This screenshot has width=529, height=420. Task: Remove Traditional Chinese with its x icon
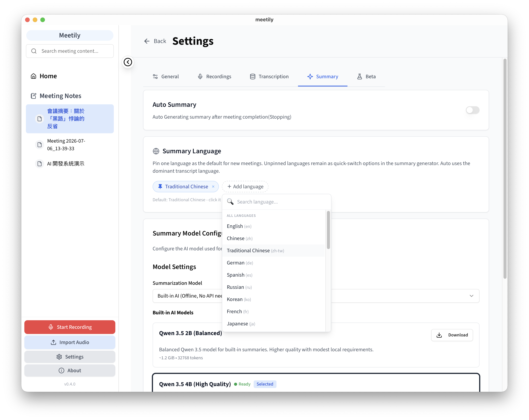pos(213,187)
